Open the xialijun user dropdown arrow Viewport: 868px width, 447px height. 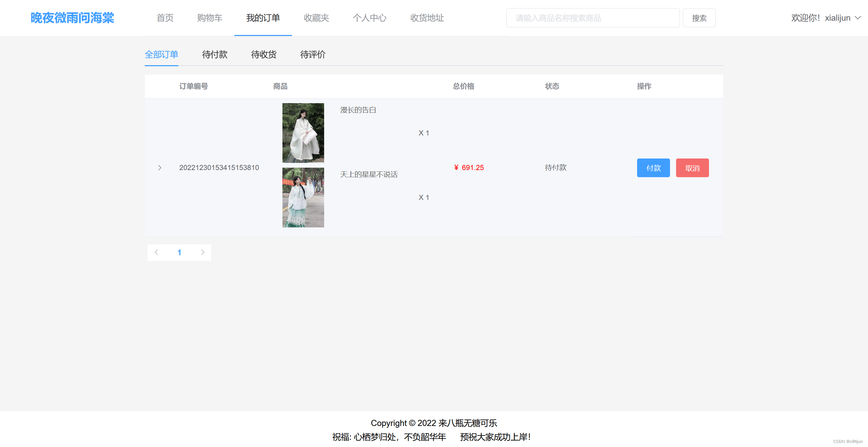pos(858,18)
